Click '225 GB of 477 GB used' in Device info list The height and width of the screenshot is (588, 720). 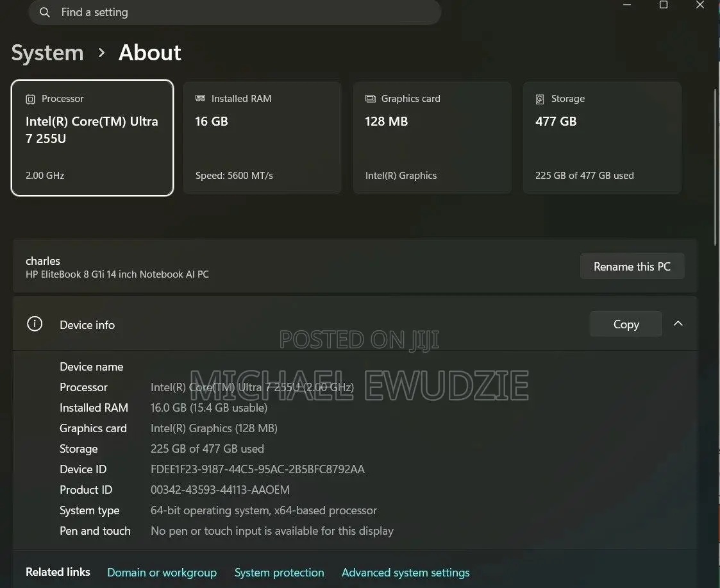pos(207,449)
